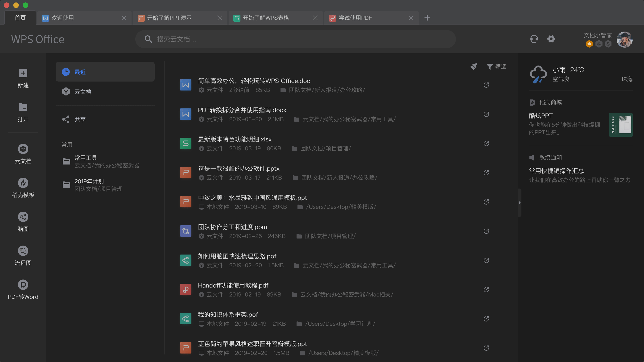Open file 中纹之美：水墨雅致中国风通用模板.ppt
This screenshot has height=362, width=644.
252,197
